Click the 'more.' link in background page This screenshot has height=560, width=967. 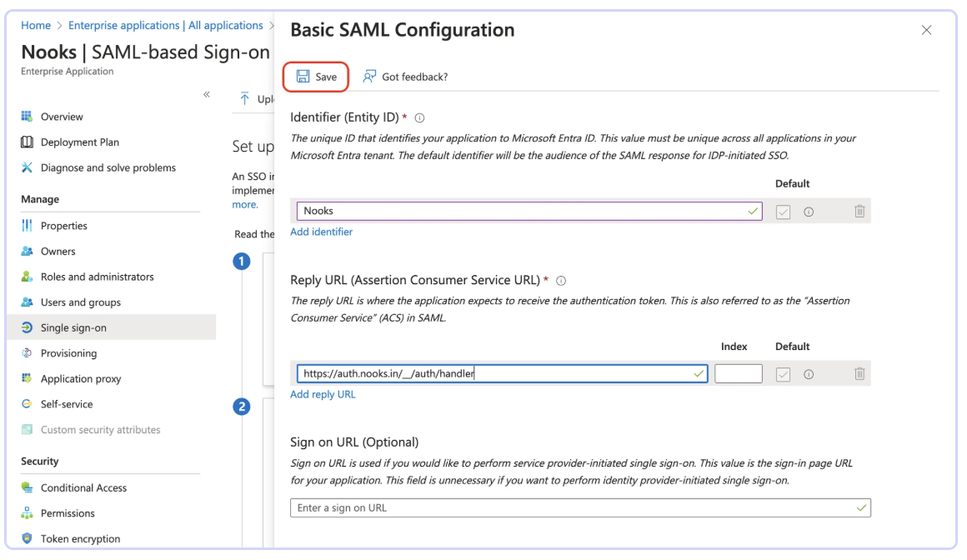(245, 205)
